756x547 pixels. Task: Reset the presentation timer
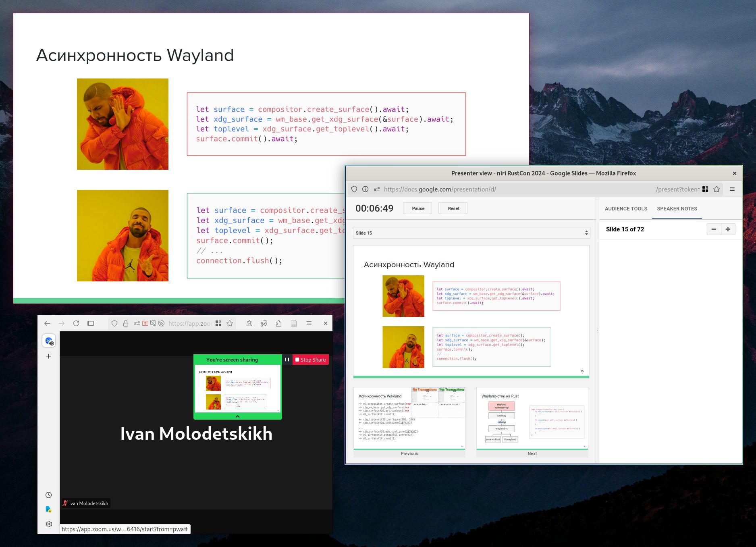coord(453,208)
